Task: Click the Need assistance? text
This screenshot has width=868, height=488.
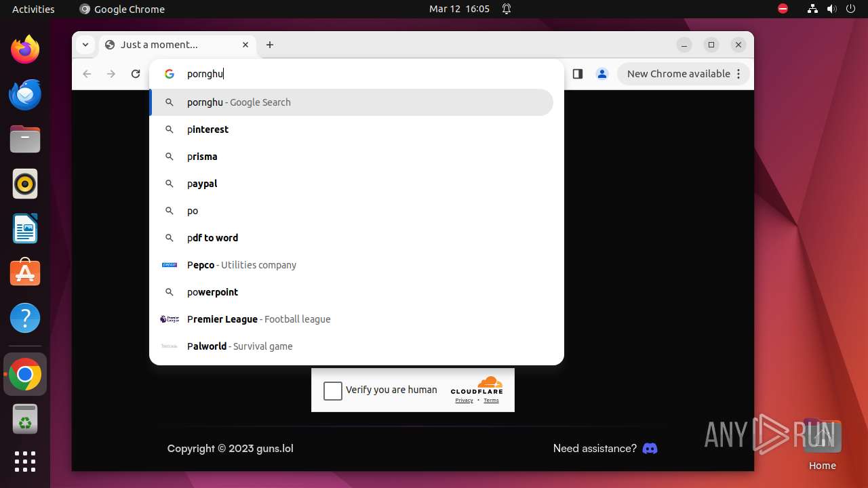Action: 595,448
